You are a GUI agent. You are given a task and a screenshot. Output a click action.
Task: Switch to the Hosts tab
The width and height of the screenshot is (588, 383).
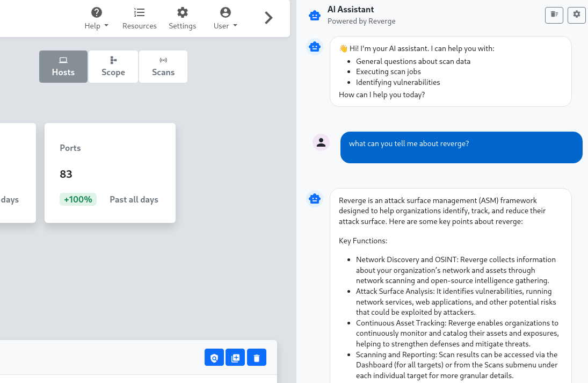coord(63,67)
